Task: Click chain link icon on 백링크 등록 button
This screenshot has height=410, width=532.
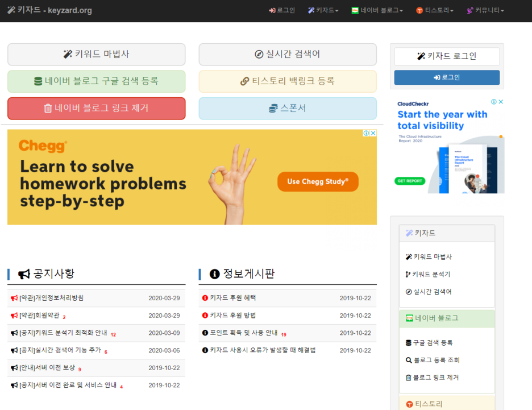Action: point(244,81)
